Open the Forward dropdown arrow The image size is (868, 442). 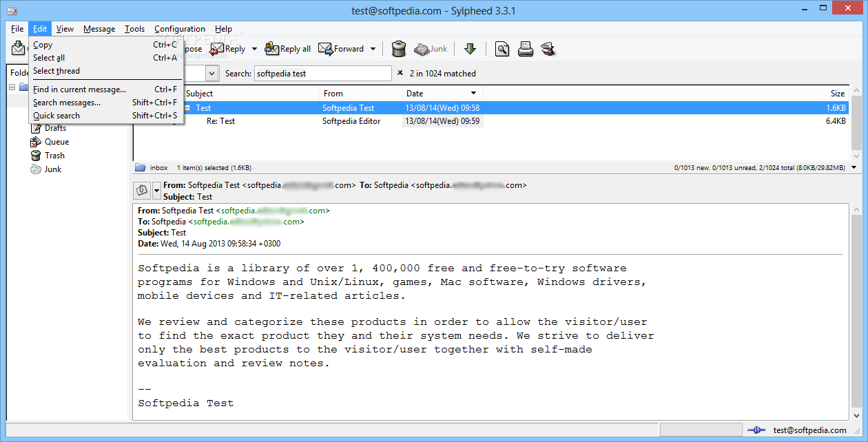pyautogui.click(x=373, y=49)
